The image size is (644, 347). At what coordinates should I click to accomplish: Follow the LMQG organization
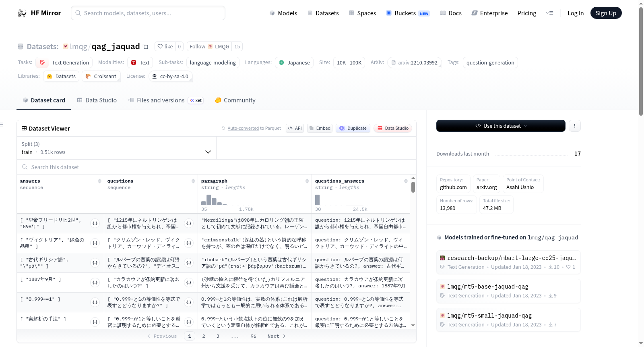click(209, 46)
